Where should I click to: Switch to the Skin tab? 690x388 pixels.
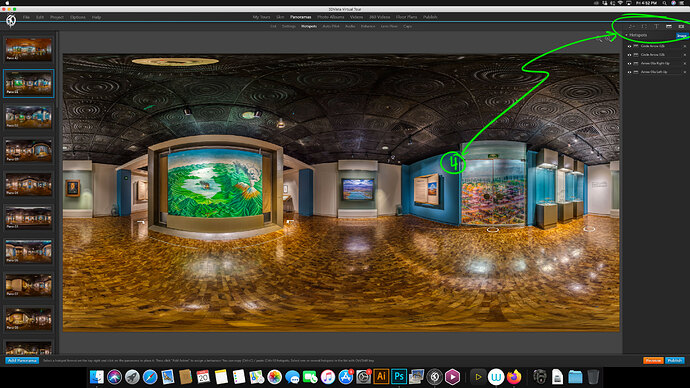(280, 17)
